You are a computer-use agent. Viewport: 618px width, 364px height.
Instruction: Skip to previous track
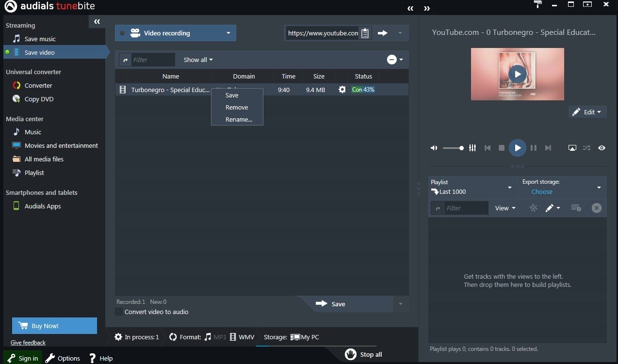tap(488, 148)
